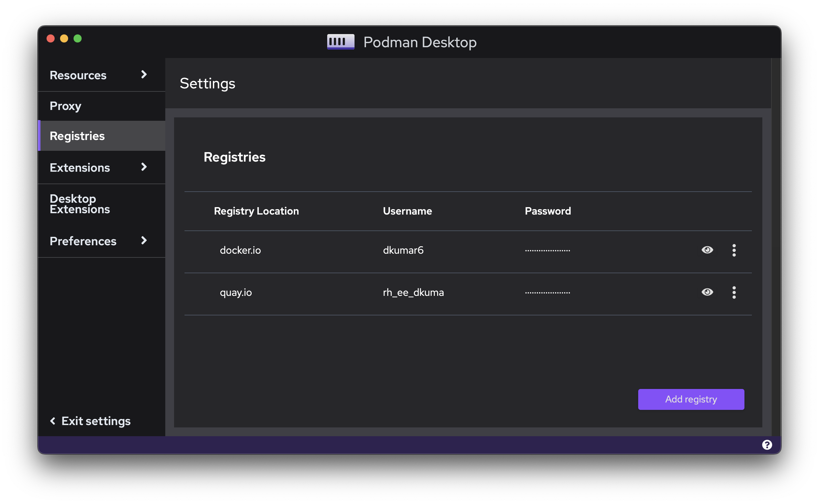
Task: Click the Add registry button
Action: (691, 399)
